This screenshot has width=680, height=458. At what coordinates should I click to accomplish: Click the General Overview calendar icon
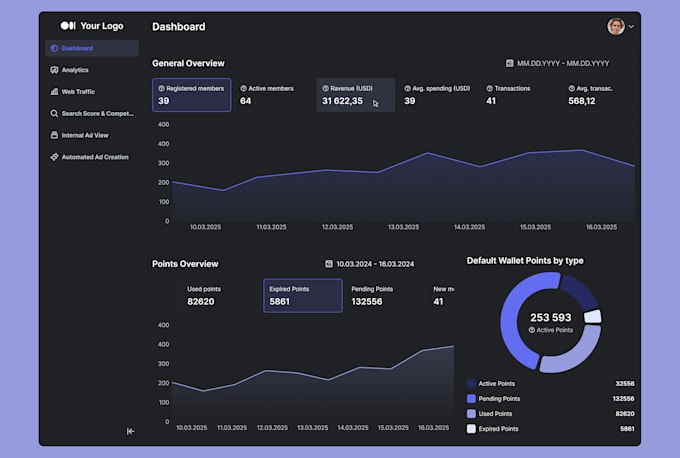tap(510, 63)
